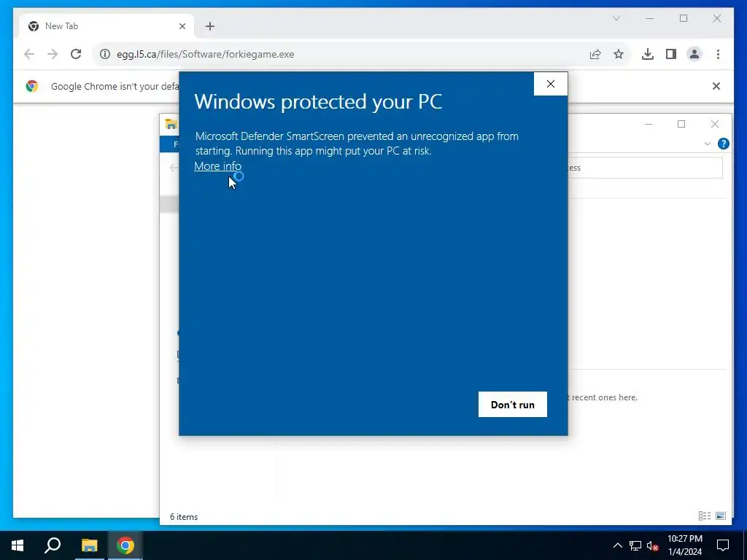Close the Windows protected your PC dialog

(x=550, y=84)
